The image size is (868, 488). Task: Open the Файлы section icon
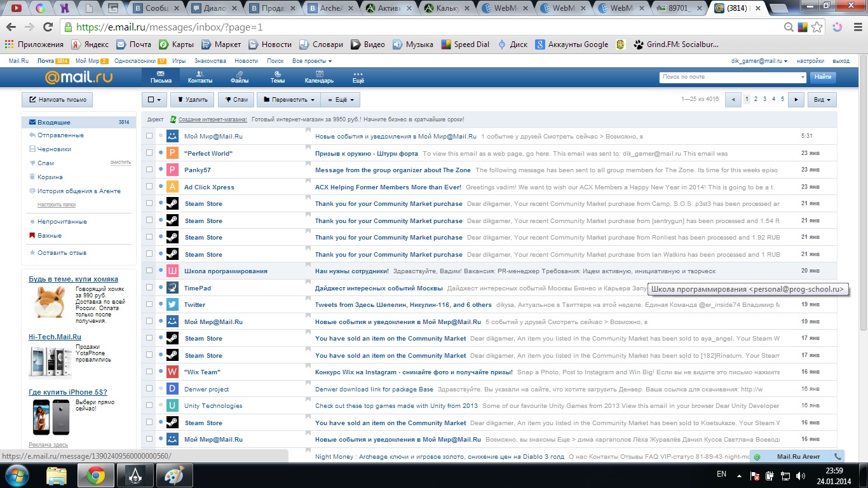tap(240, 77)
